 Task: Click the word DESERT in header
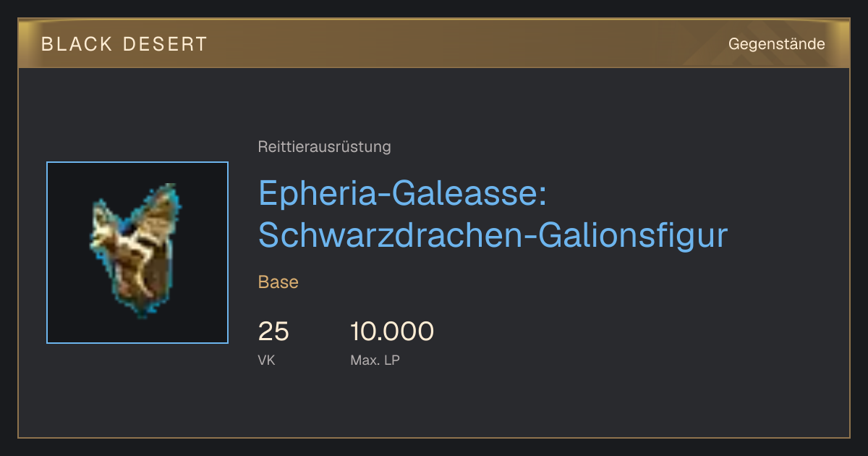coord(164,44)
